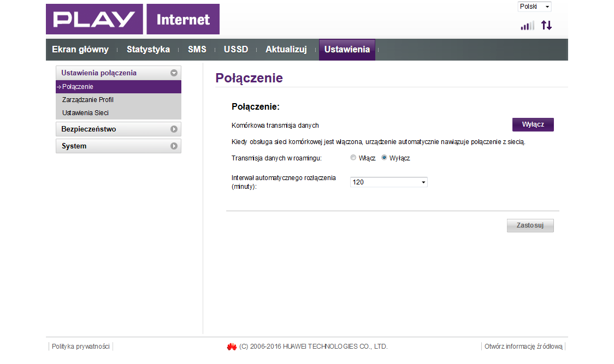Screen dimensions: 614x364
Task: Open the Polityka prywatności link
Action: (81, 347)
